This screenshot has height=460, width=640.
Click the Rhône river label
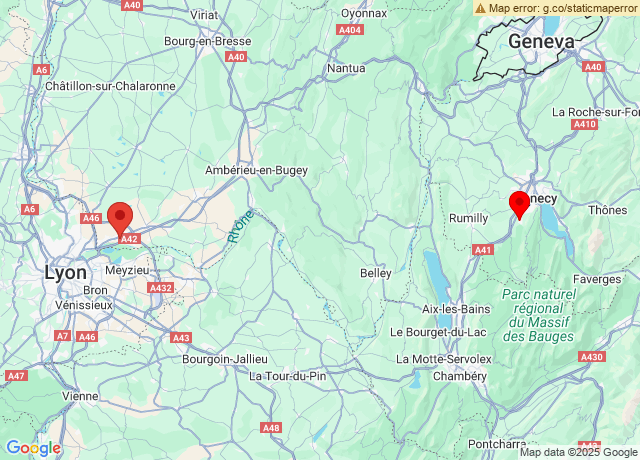(240, 226)
